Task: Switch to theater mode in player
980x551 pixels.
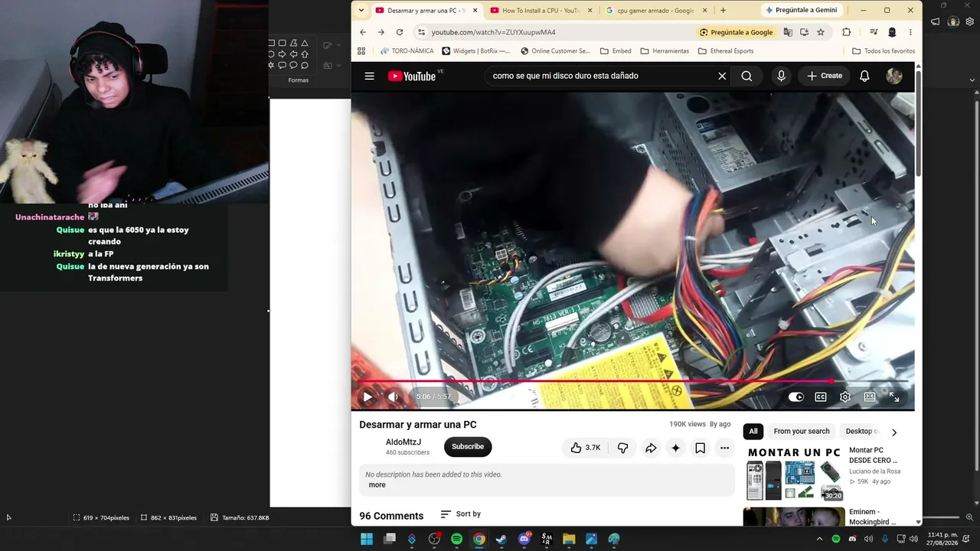Action: (x=870, y=396)
